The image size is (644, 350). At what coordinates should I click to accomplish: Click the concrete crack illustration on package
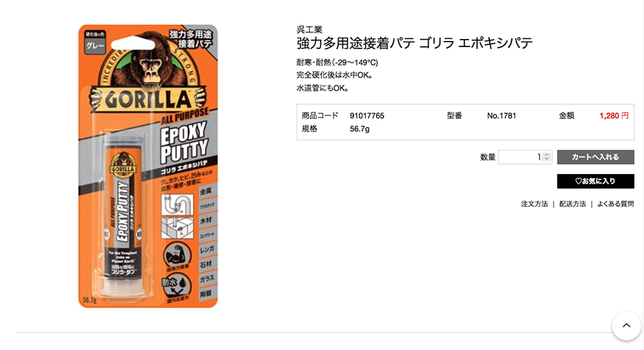pos(177,228)
